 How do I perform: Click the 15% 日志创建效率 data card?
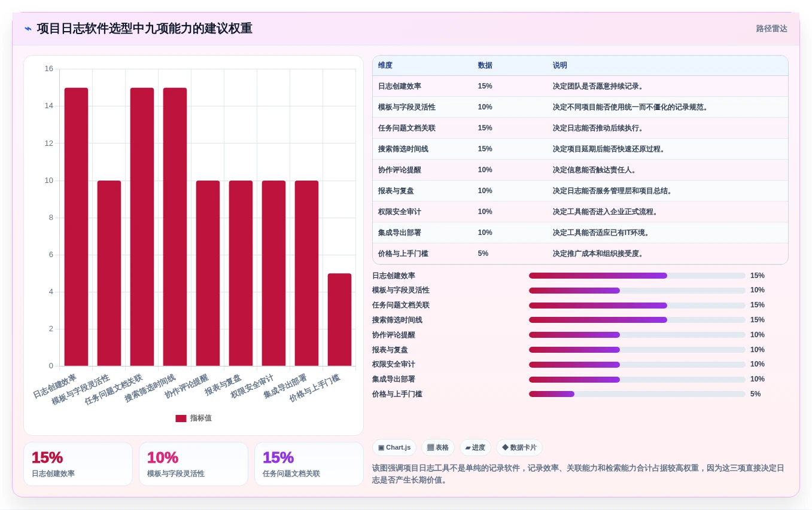point(78,464)
